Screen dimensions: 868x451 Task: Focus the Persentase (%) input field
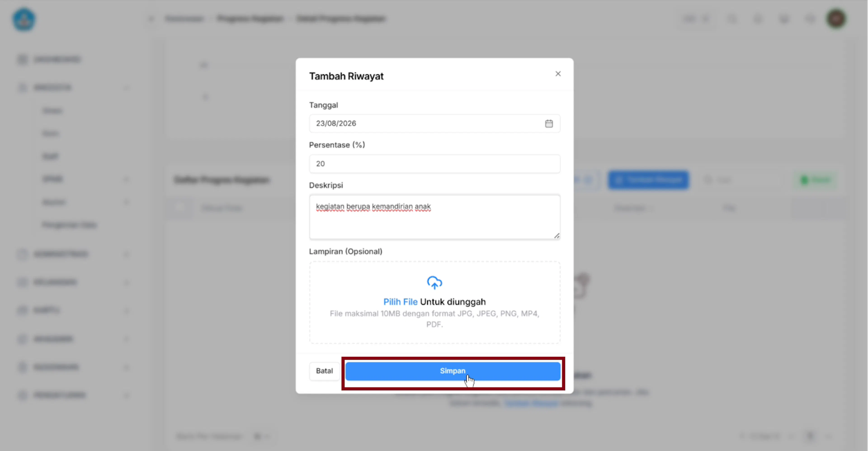(435, 164)
